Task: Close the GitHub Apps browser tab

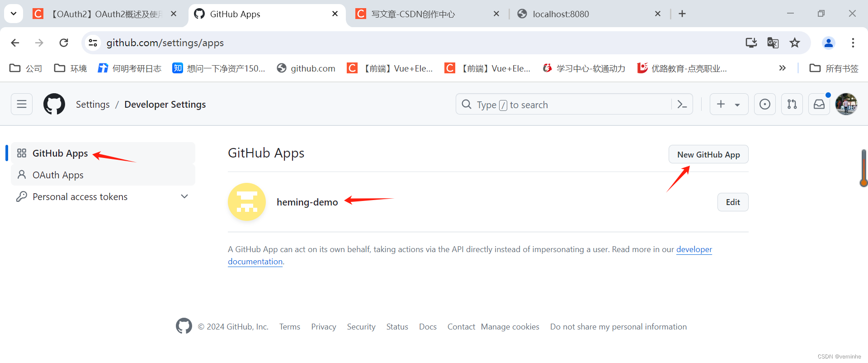Action: (335, 14)
